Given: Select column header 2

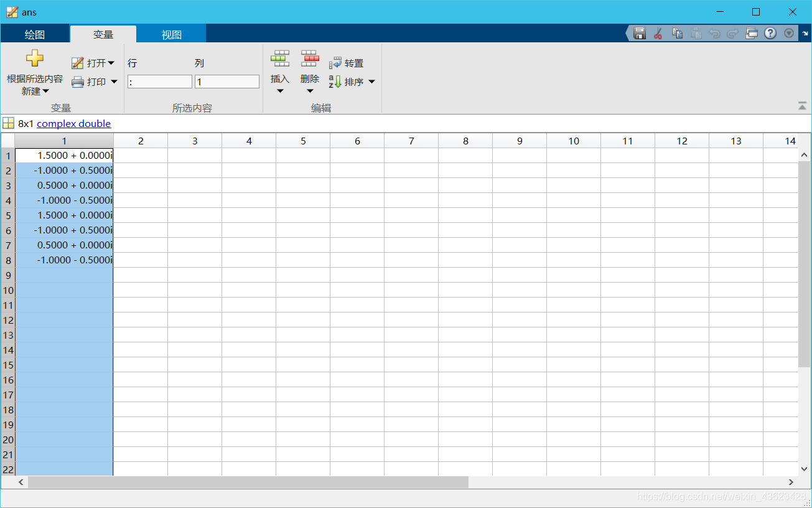Looking at the screenshot, I should [141, 141].
